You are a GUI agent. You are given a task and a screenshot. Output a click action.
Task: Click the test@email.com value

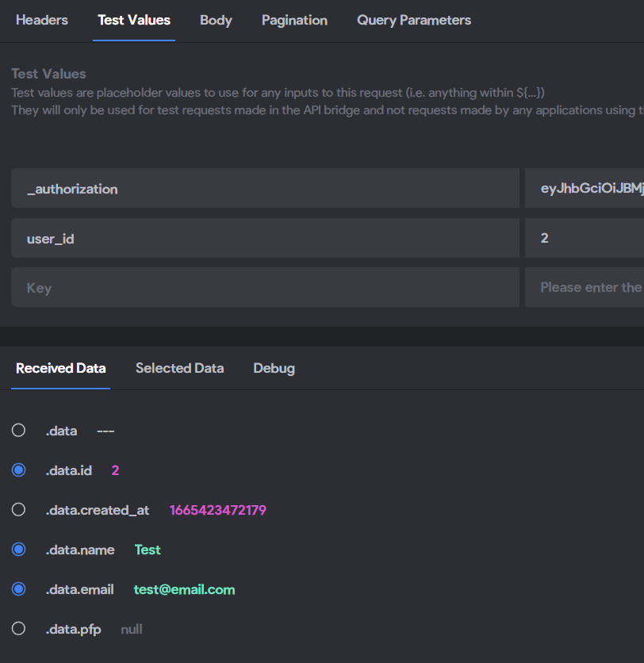pos(184,589)
